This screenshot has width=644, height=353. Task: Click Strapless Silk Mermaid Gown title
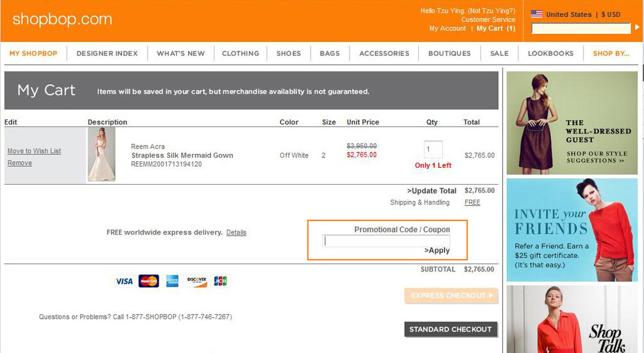(182, 155)
